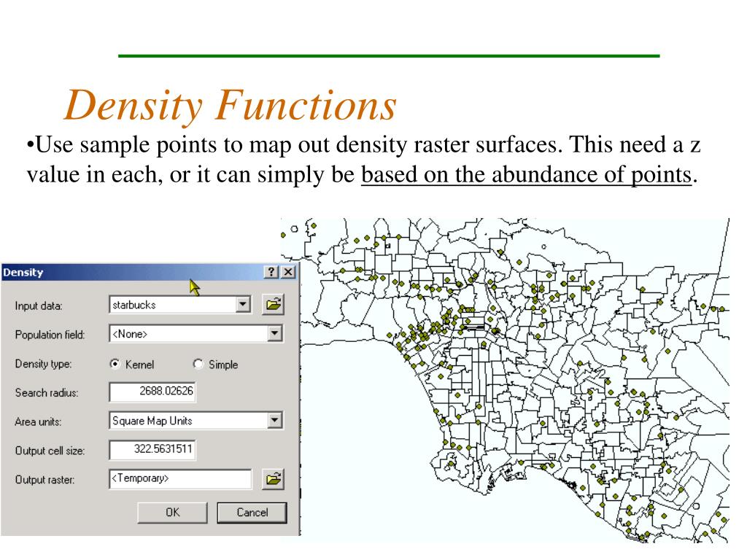Click the 'Density type:' label

43,364
